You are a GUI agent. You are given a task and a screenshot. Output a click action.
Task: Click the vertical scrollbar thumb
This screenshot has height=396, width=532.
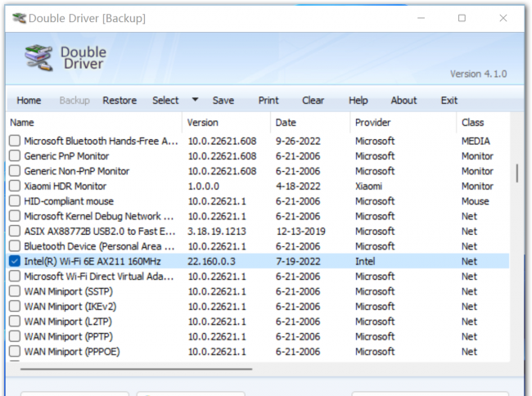coord(517,173)
